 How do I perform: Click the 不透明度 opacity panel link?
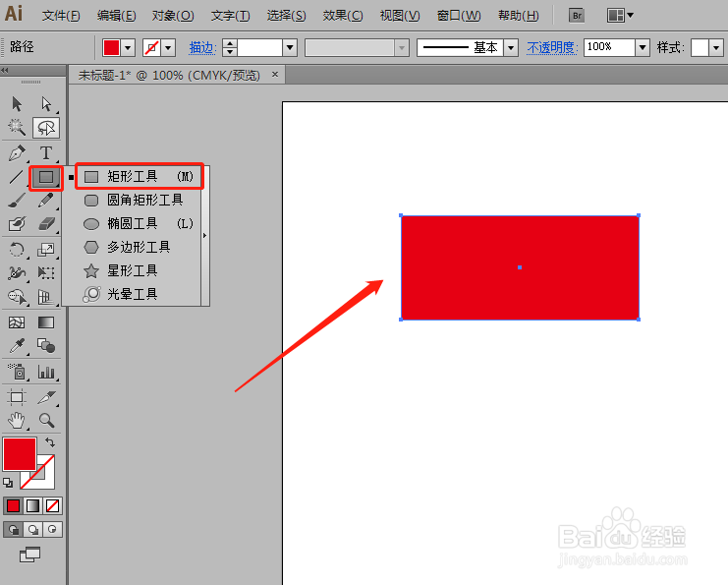click(x=552, y=47)
